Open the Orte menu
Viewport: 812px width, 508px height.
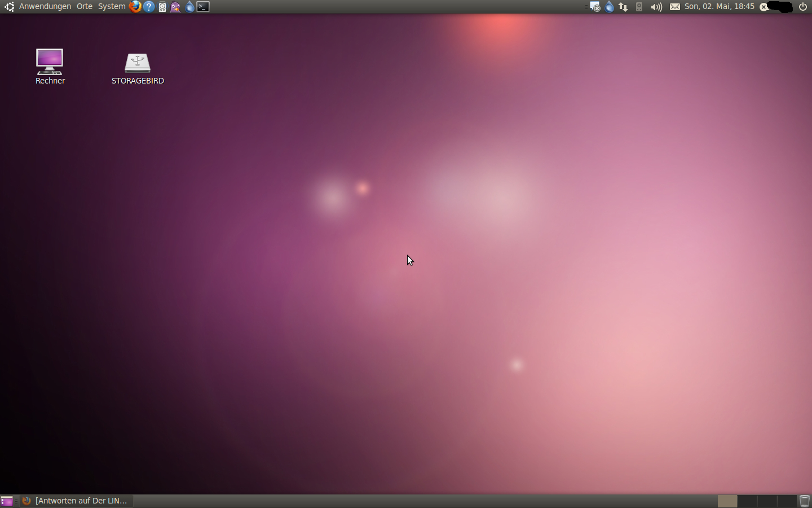coord(85,7)
